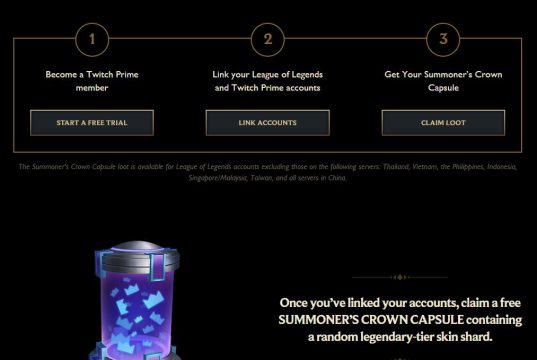Select the Link your League of Legends text

[x=267, y=74]
